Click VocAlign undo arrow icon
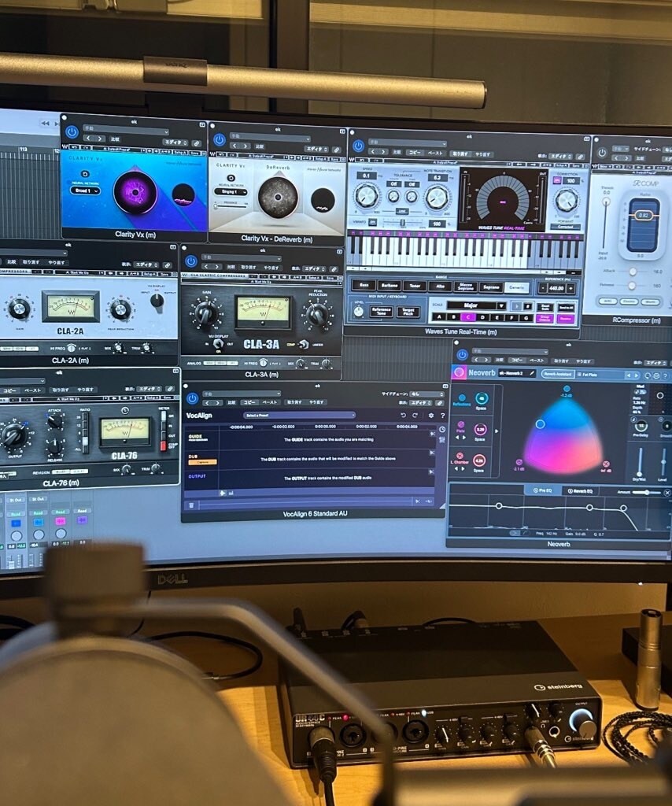 pyautogui.click(x=404, y=416)
